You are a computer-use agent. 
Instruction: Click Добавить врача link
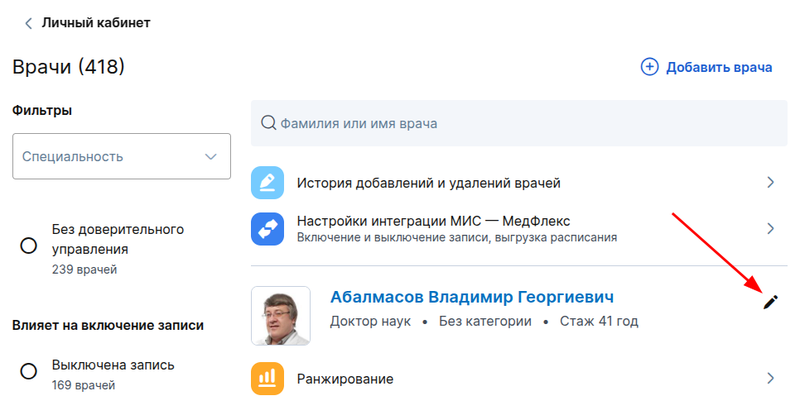(719, 67)
